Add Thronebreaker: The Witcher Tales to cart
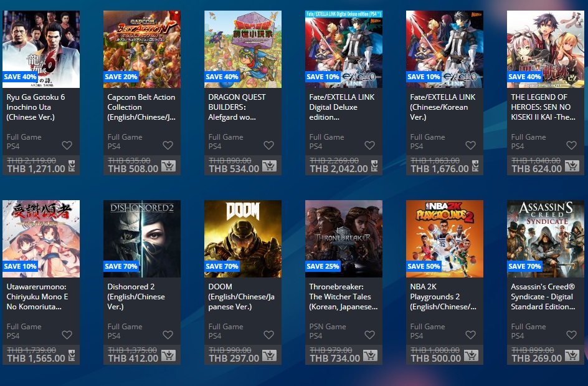This screenshot has height=386, width=588. (x=370, y=355)
